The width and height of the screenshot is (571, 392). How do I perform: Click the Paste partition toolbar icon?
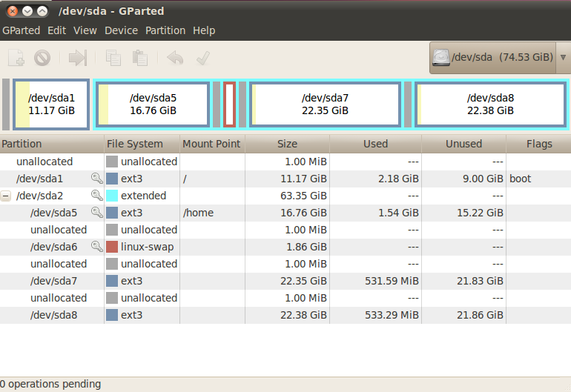point(140,58)
